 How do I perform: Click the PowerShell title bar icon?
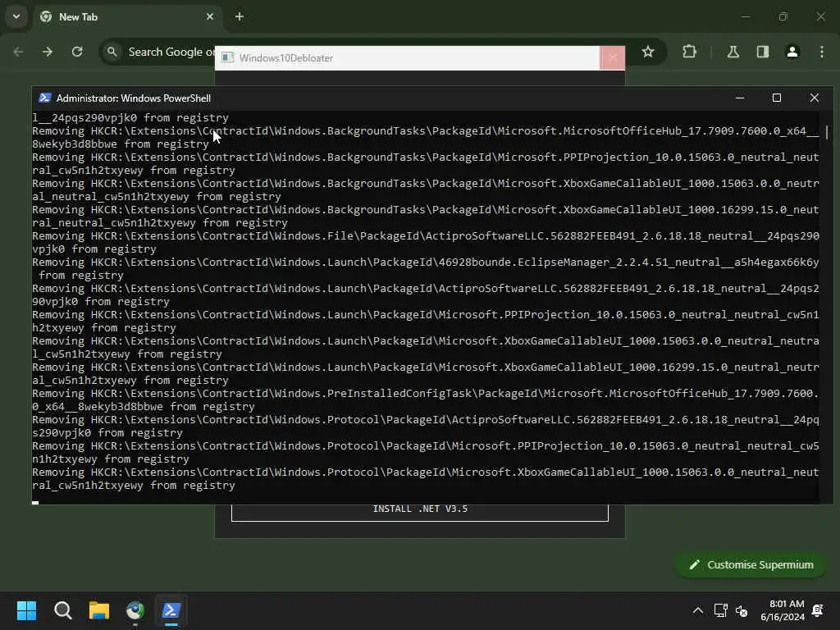coord(45,98)
